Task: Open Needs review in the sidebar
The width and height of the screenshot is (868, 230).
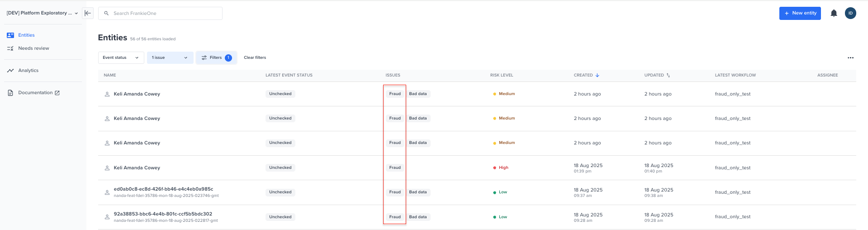Action: [33, 48]
